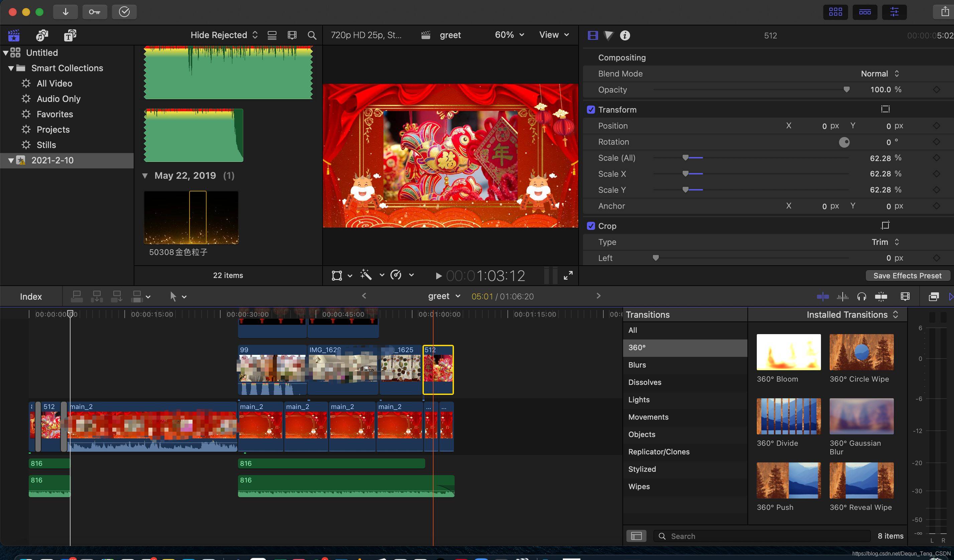Select the Dissolves transitions category

(x=645, y=382)
